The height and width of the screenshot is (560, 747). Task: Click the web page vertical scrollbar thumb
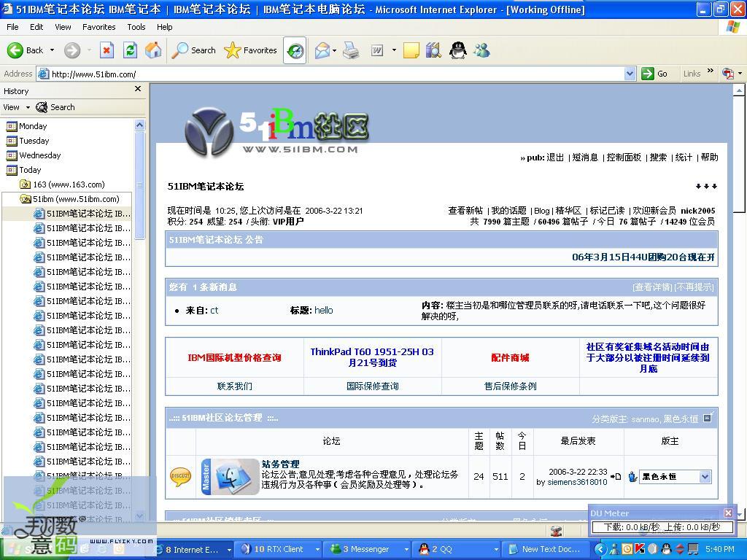tap(739, 153)
